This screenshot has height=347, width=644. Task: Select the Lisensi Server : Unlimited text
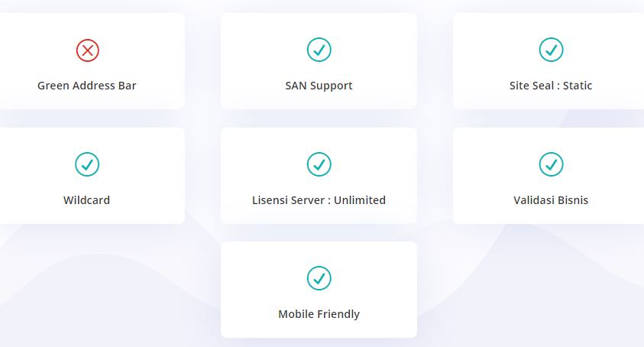pos(319,200)
